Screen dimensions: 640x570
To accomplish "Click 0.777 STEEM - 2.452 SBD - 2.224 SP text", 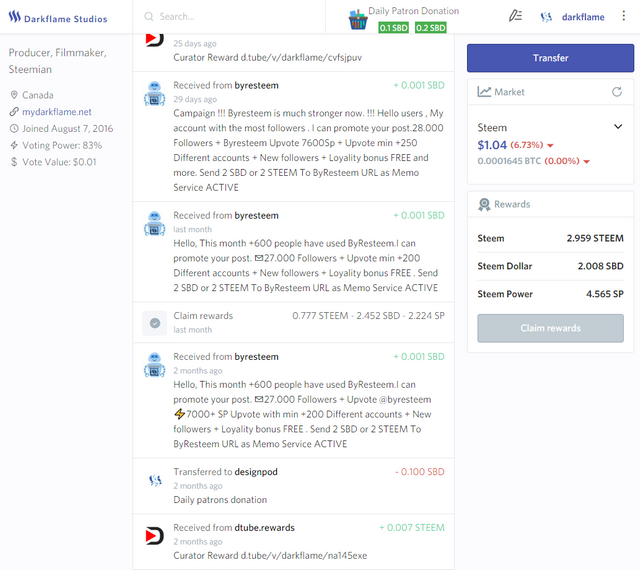I will [x=368, y=316].
